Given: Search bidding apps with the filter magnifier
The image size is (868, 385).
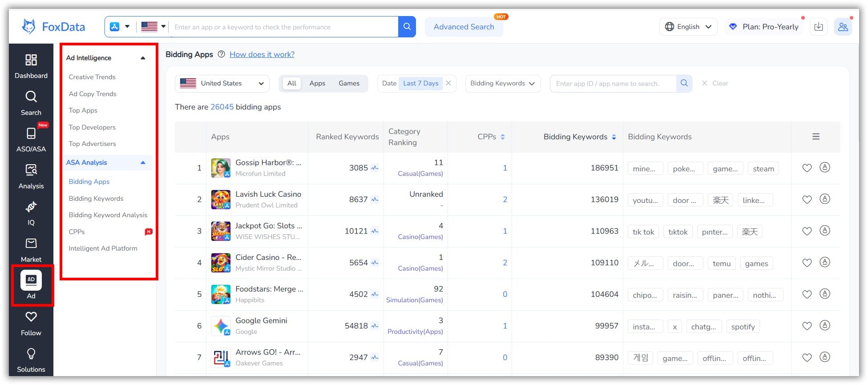Looking at the screenshot, I should [x=684, y=83].
